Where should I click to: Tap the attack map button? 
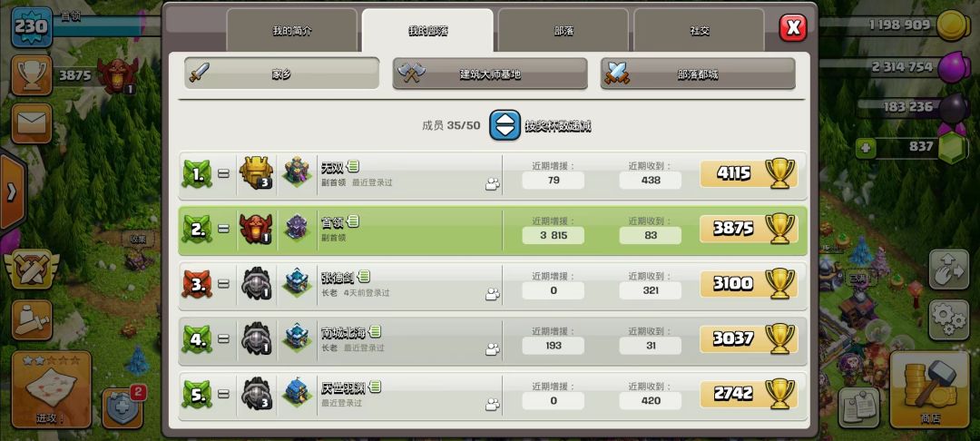51,389
